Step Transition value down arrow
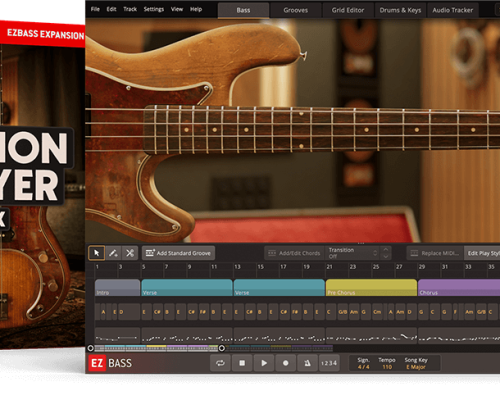The width and height of the screenshot is (500, 400). click(386, 257)
